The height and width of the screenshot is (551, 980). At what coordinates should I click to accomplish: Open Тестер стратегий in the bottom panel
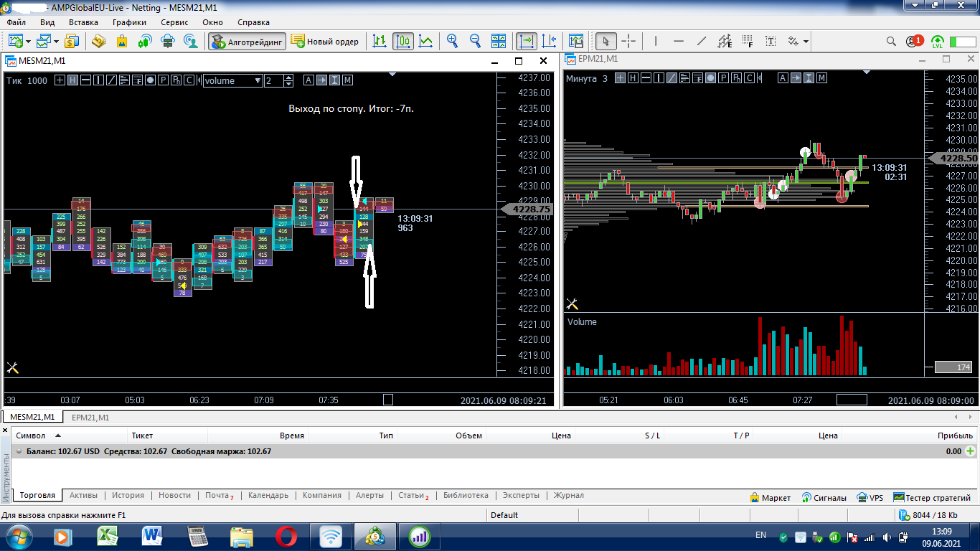pos(932,497)
